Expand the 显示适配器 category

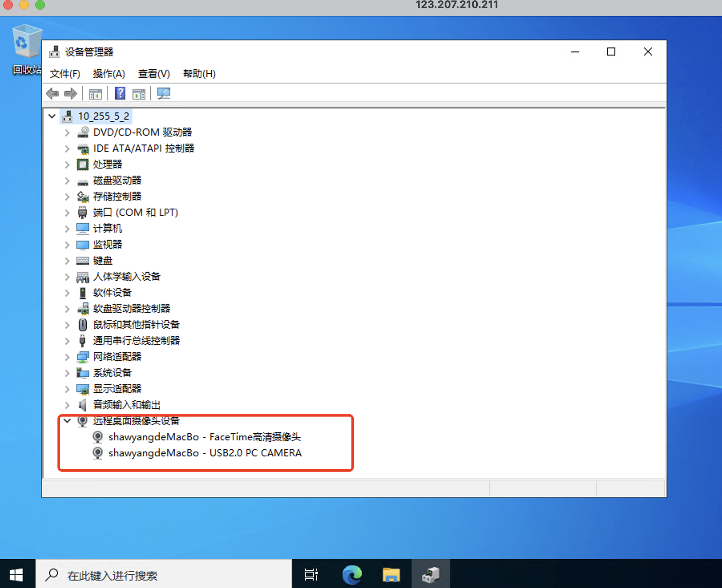click(67, 389)
